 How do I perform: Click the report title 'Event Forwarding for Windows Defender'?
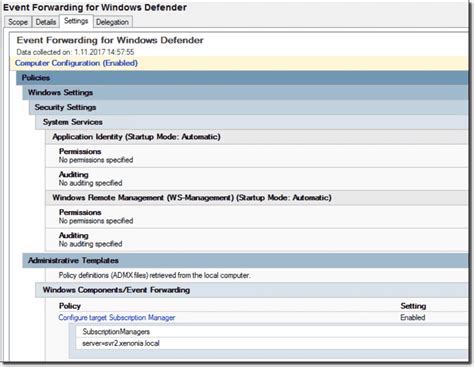pos(110,40)
